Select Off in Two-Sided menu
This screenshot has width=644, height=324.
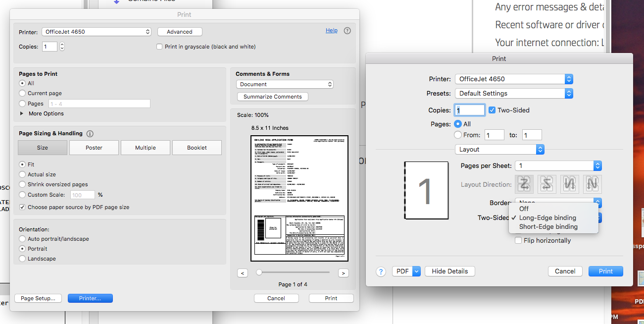(x=553, y=209)
